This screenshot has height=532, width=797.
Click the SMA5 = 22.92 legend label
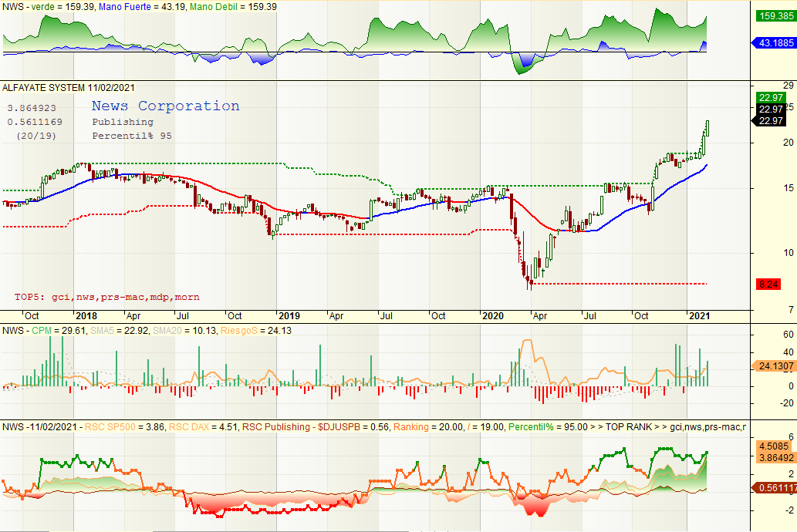pos(120,330)
